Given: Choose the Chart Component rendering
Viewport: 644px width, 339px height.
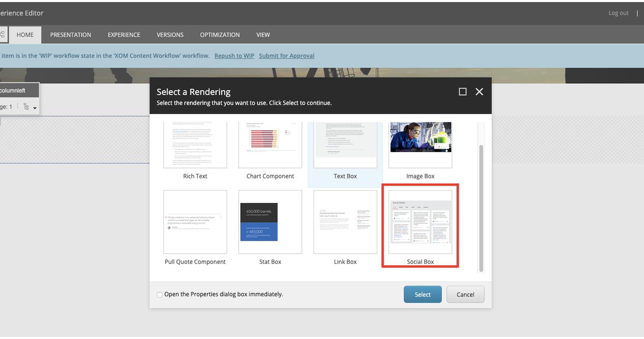Looking at the screenshot, I should pos(270,145).
